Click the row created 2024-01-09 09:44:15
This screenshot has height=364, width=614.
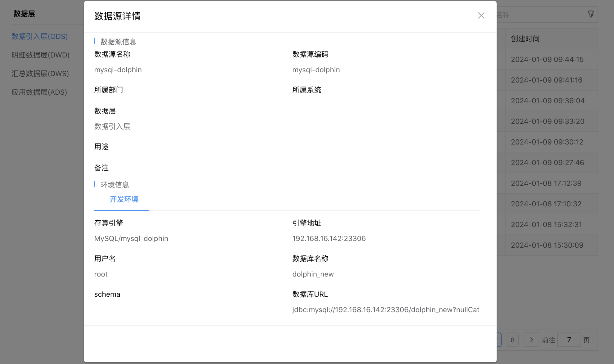(x=547, y=59)
